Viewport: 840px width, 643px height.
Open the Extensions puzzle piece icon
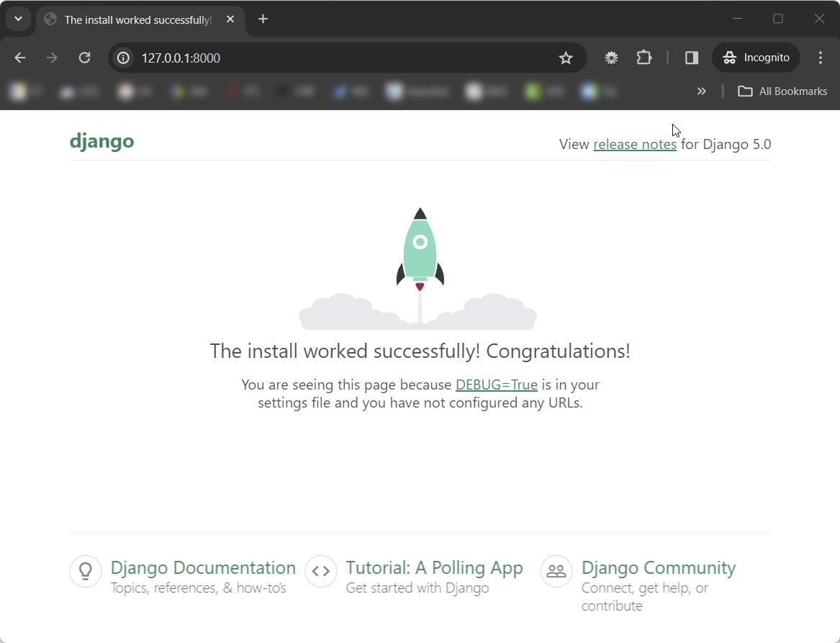(x=643, y=57)
